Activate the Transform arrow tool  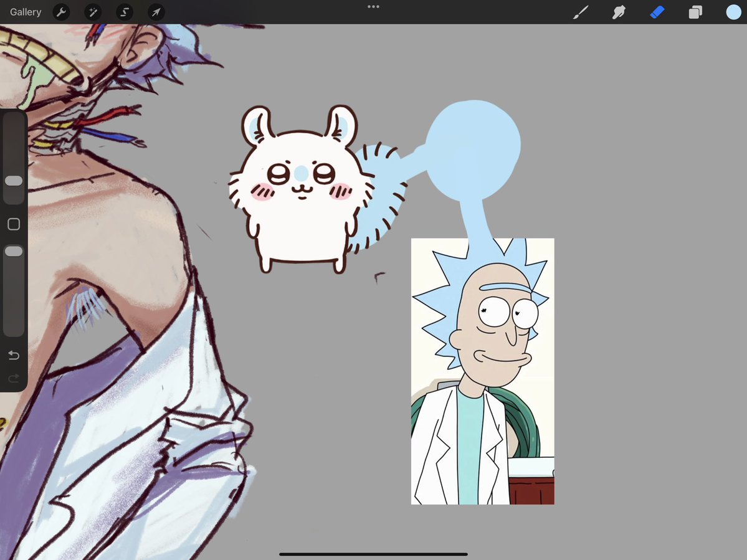[156, 12]
